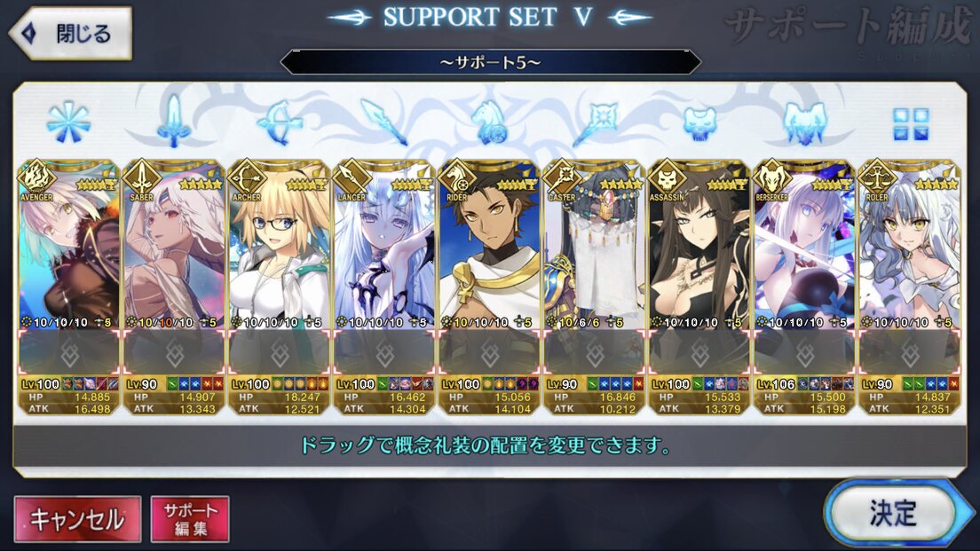Confirm with the 決定 button

pos(894,514)
